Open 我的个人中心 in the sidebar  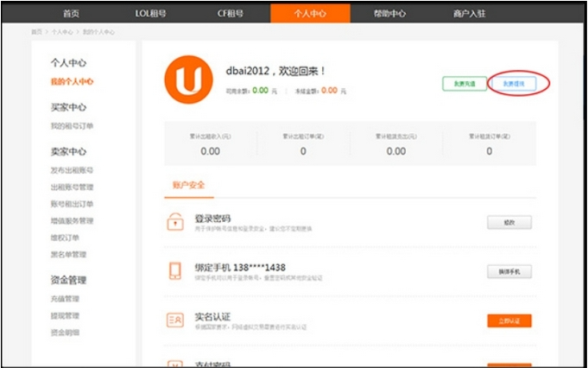[x=73, y=82]
